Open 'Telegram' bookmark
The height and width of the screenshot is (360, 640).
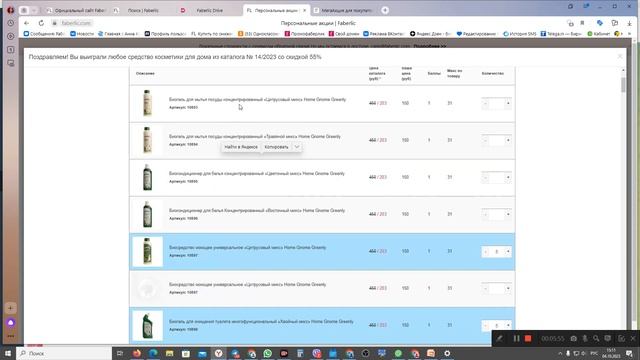tap(561, 34)
